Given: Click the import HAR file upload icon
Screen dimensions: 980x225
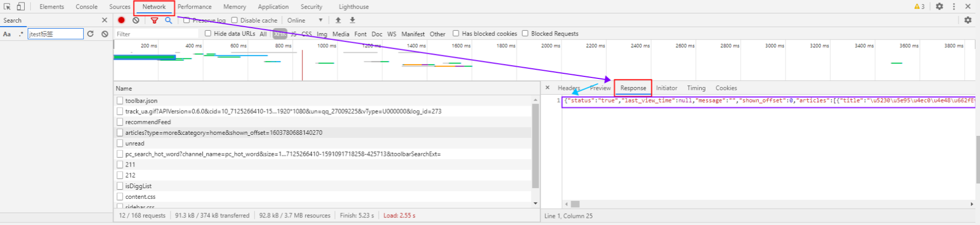Looking at the screenshot, I should (x=338, y=20).
